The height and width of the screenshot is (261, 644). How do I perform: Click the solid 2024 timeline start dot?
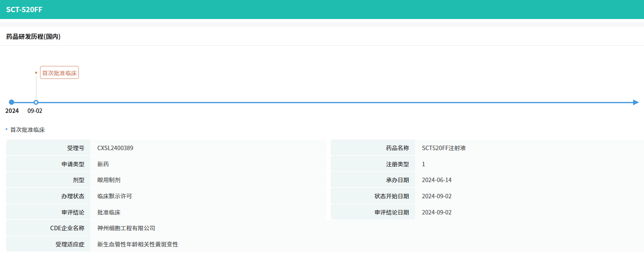tap(11, 102)
